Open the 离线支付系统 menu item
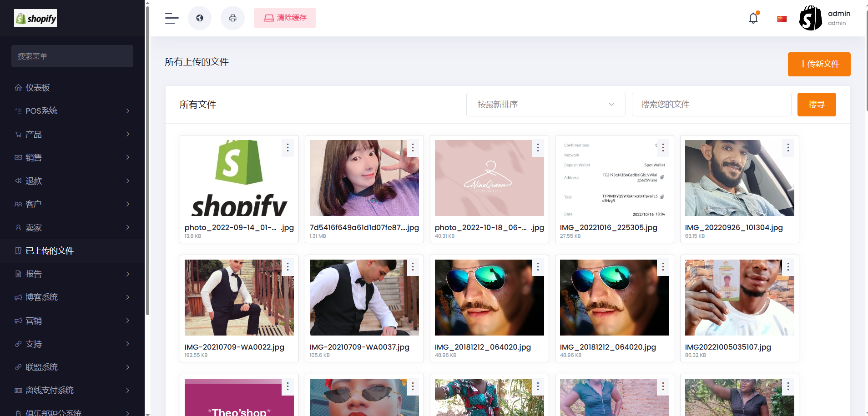This screenshot has height=416, width=868. [72, 391]
